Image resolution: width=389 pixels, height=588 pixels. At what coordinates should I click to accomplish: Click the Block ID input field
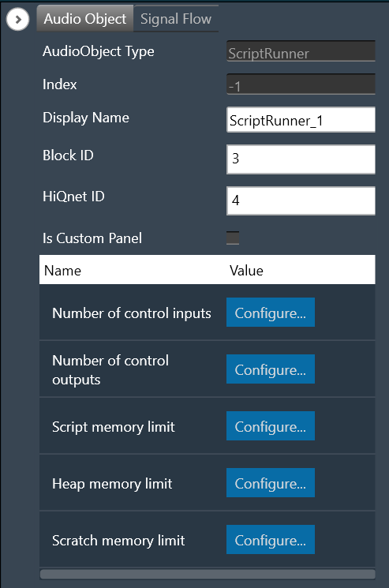301,159
